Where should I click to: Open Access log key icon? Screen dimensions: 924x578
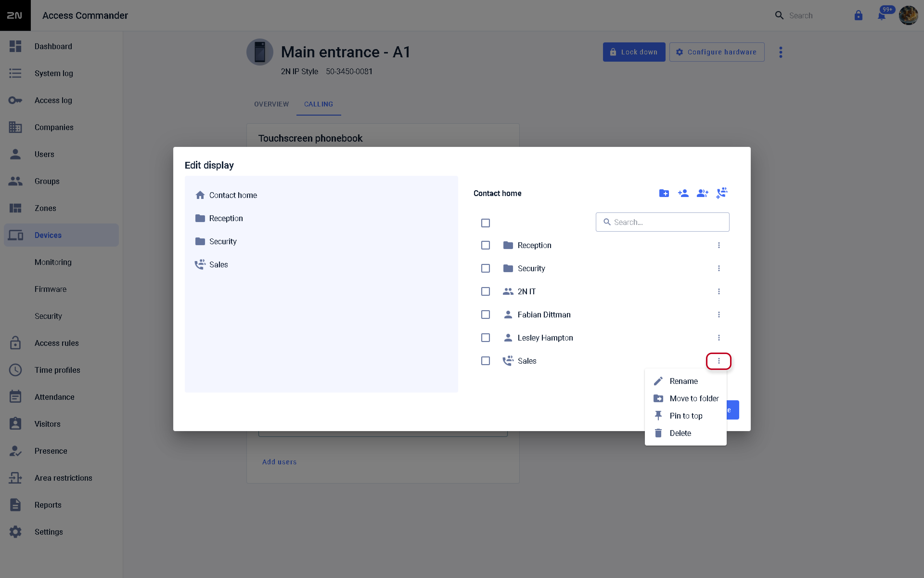coord(15,100)
